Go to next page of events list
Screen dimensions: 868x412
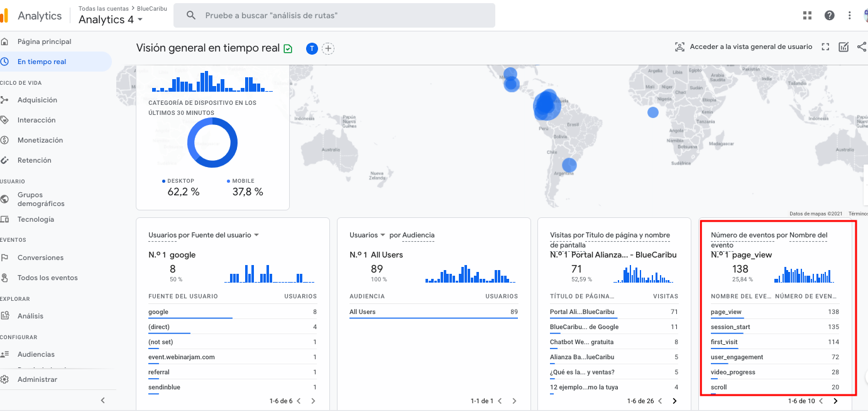[x=834, y=401]
